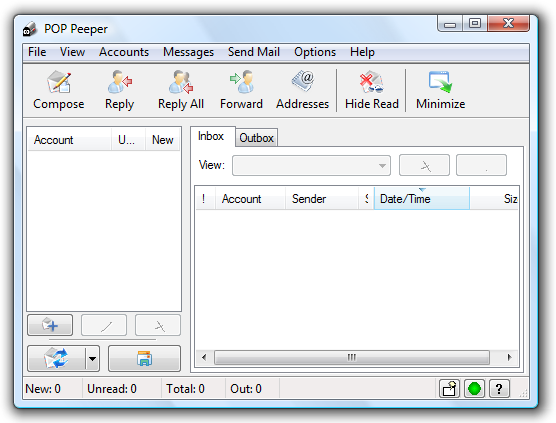Image resolution: width=556 pixels, height=423 pixels.
Task: Click the blank button right of View delete
Action: pos(481,165)
